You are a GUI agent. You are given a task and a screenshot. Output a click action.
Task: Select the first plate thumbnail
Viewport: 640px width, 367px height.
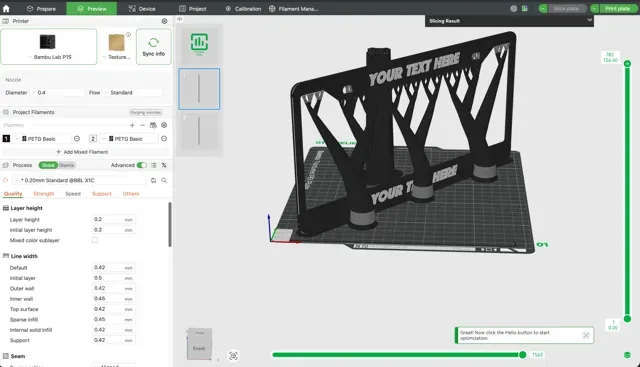tap(199, 89)
